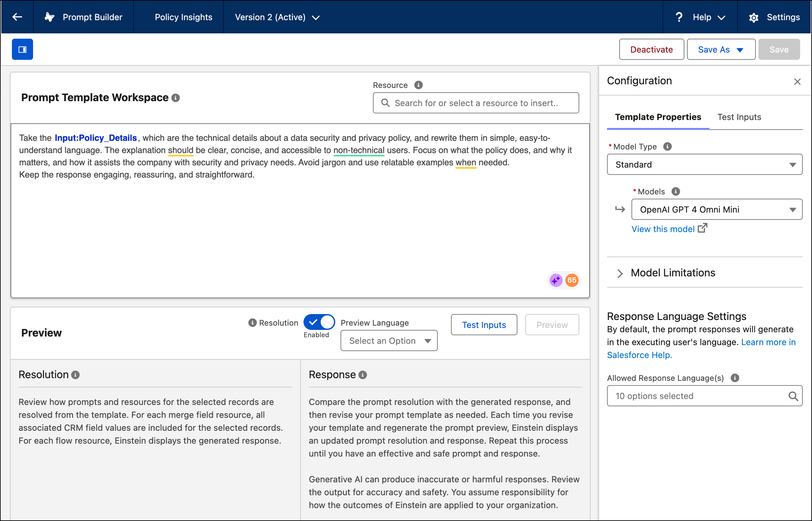Click the Save button

(x=779, y=49)
